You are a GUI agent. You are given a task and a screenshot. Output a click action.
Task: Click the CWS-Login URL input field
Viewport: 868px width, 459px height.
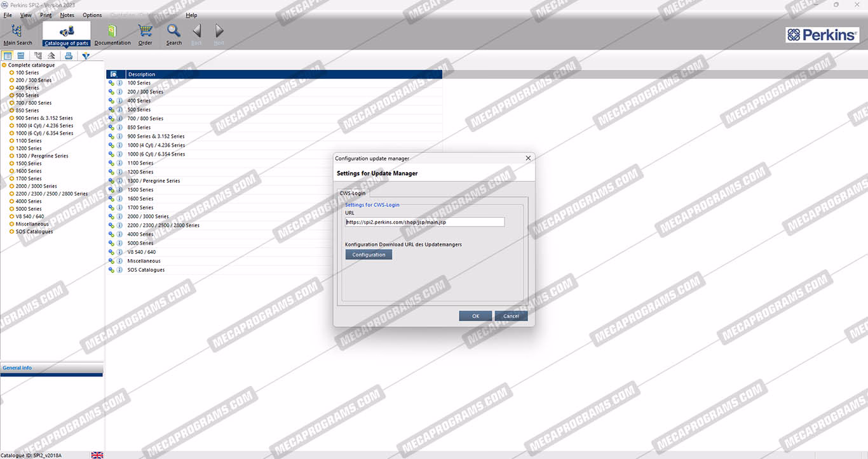tap(424, 222)
